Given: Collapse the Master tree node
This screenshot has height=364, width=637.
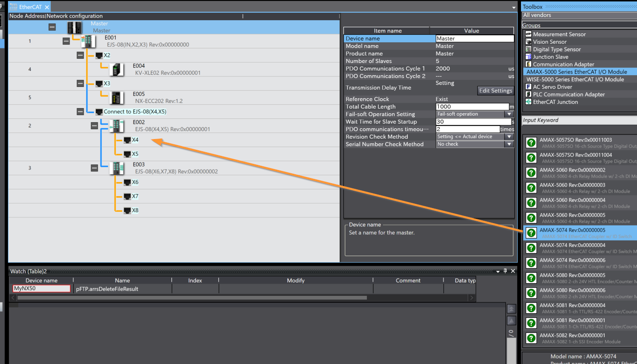Looking at the screenshot, I should tap(52, 27).
